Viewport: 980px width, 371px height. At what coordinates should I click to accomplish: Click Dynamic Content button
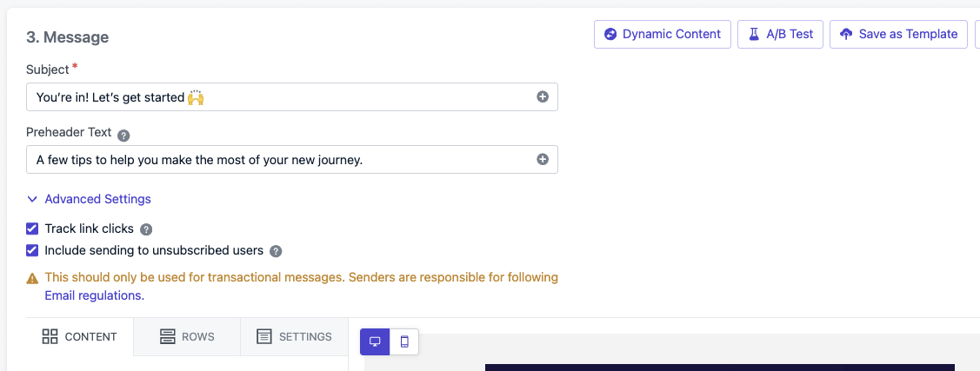663,35
